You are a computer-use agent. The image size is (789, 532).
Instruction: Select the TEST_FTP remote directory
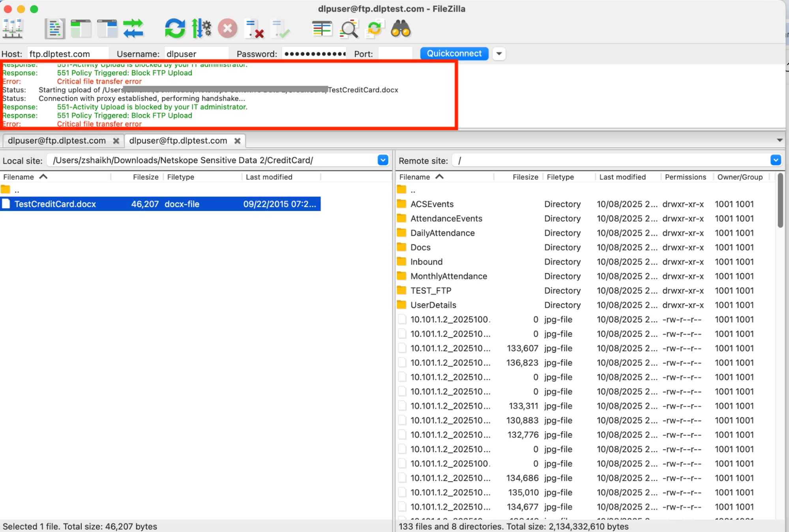(431, 291)
